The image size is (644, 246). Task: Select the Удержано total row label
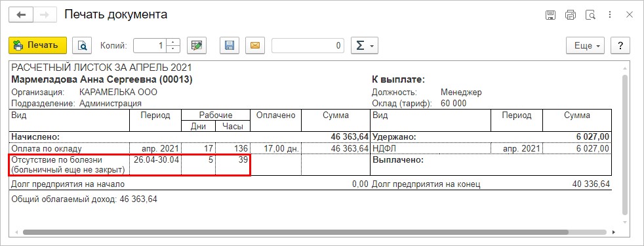pos(394,136)
